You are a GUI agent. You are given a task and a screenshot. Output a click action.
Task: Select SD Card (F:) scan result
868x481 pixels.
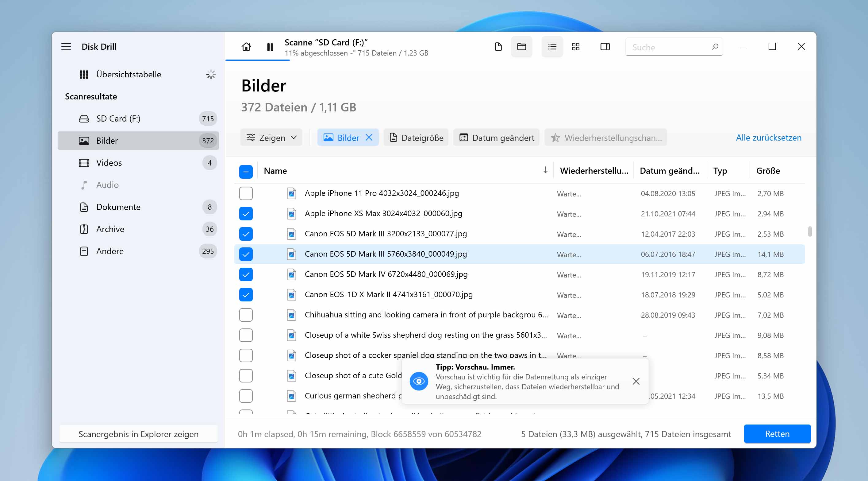coord(138,118)
